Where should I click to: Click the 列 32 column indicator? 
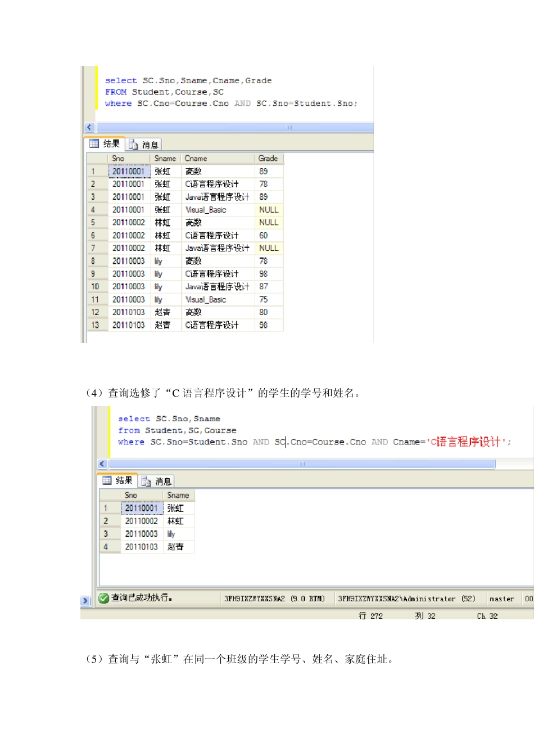pos(425,616)
